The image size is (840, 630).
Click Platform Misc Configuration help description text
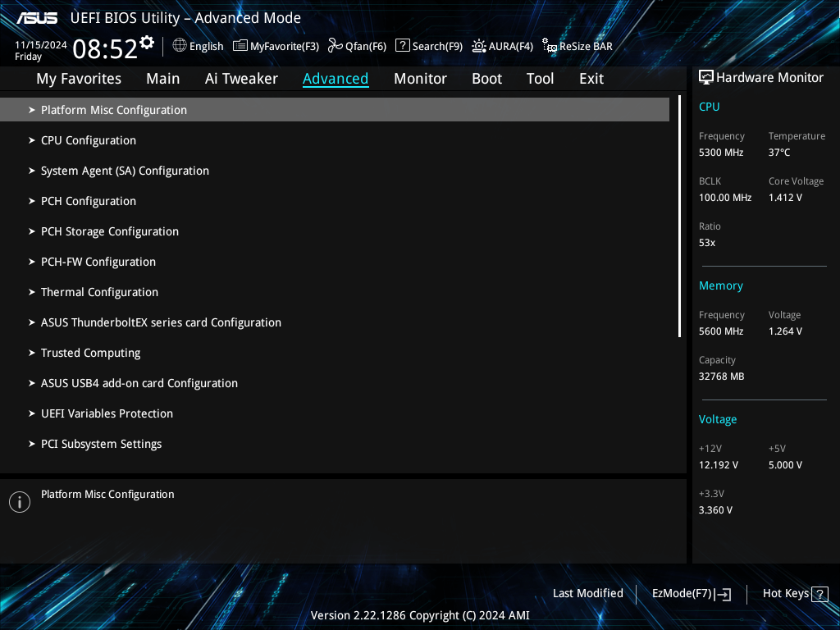tap(107, 495)
